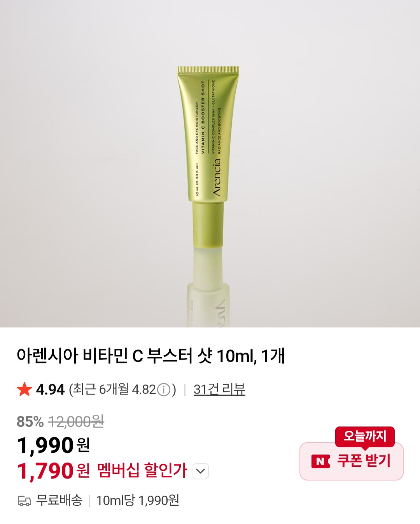Tap the Arencia logo on the tube
Screen dimensions: 420x524
pyautogui.click(x=217, y=176)
